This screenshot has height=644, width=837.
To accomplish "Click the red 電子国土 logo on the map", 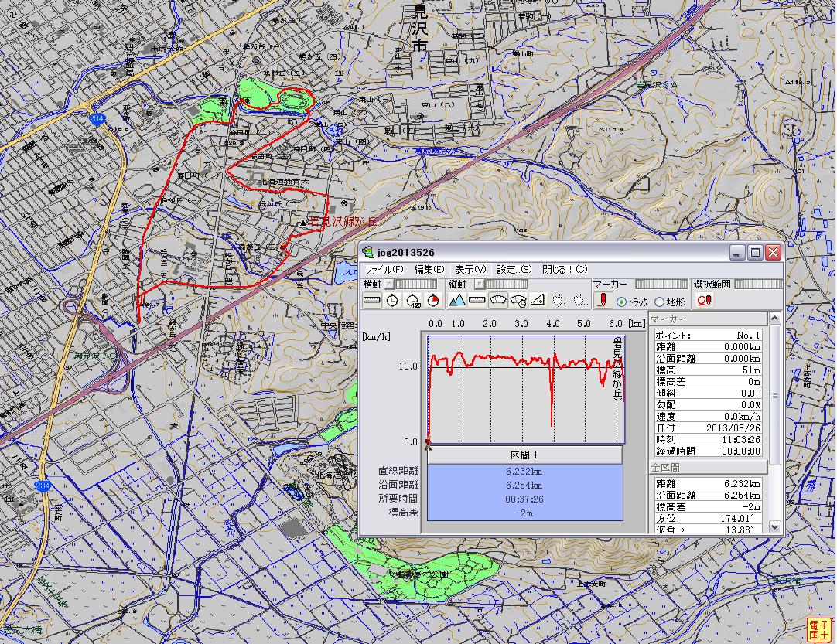I will point(819,630).
